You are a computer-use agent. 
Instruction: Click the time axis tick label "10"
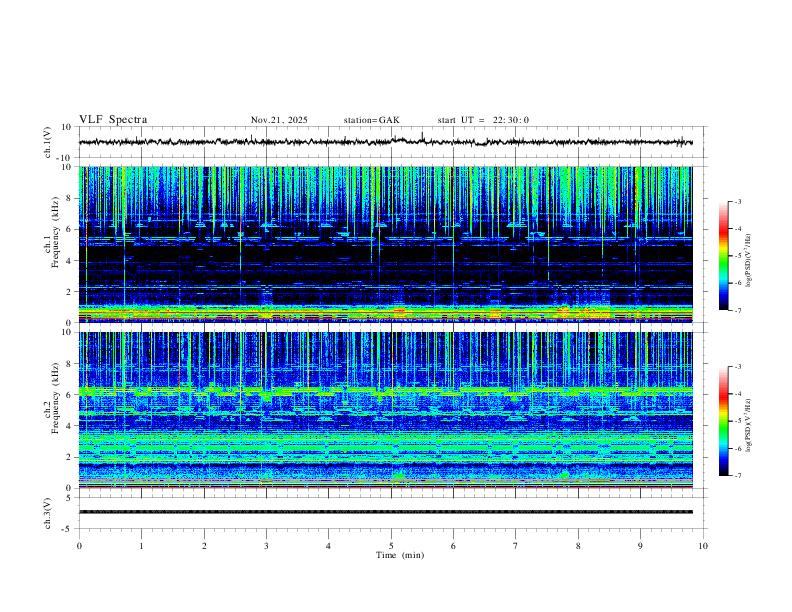coord(703,546)
